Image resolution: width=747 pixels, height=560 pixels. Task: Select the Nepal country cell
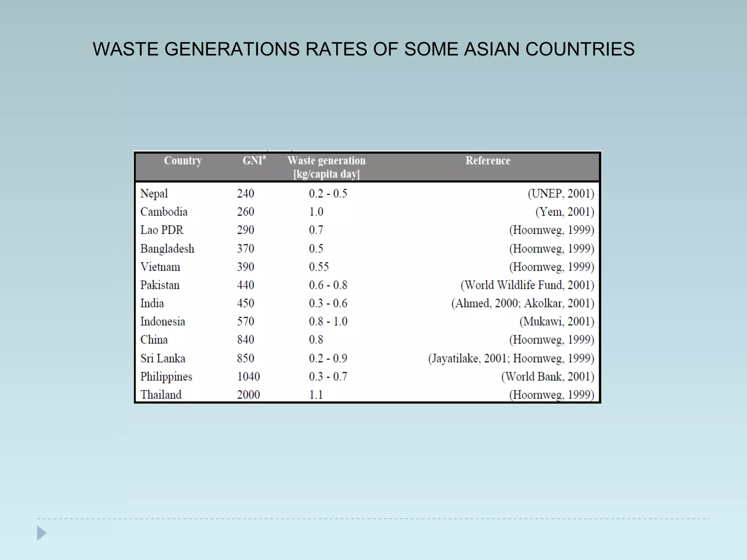[x=154, y=194]
